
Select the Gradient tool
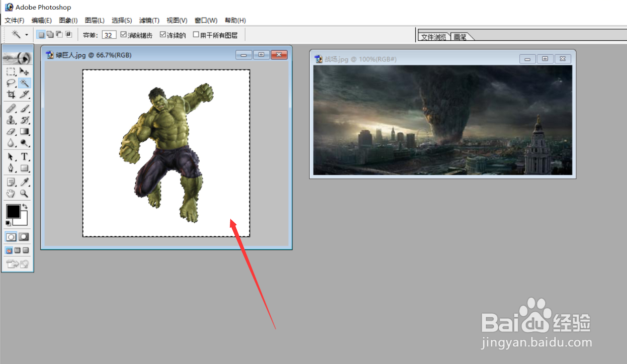tap(24, 131)
